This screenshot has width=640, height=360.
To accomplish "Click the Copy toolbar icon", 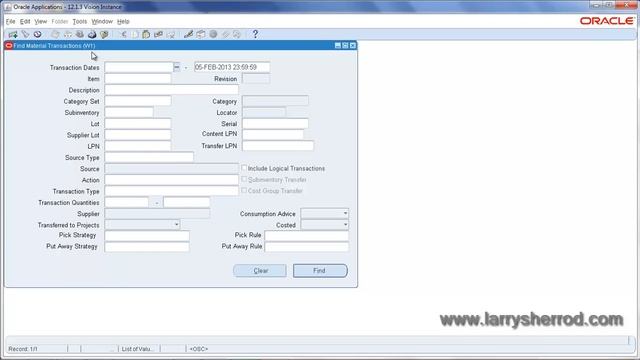I will click(x=135, y=34).
